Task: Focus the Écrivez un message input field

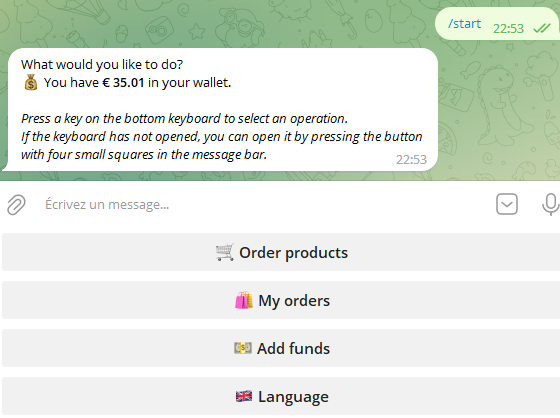Action: pos(264,204)
